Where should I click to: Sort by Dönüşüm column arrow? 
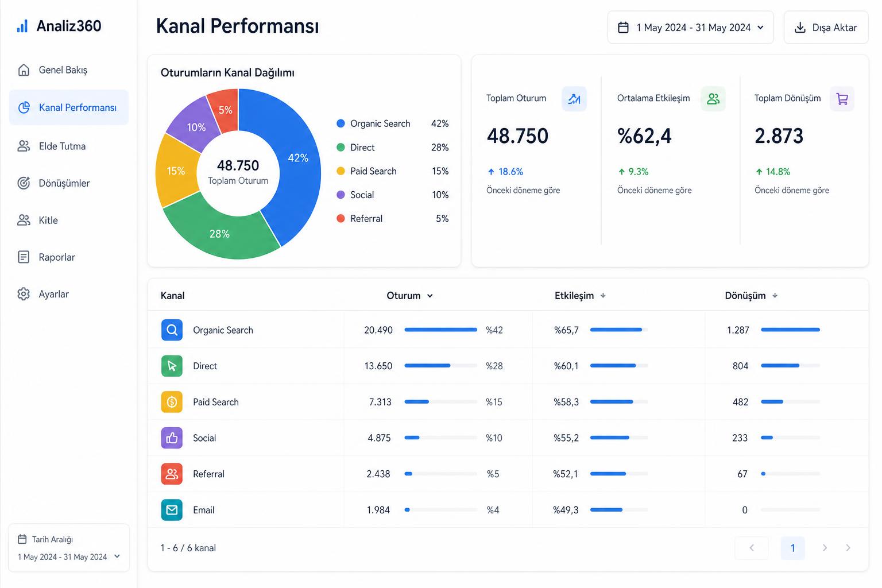(775, 296)
